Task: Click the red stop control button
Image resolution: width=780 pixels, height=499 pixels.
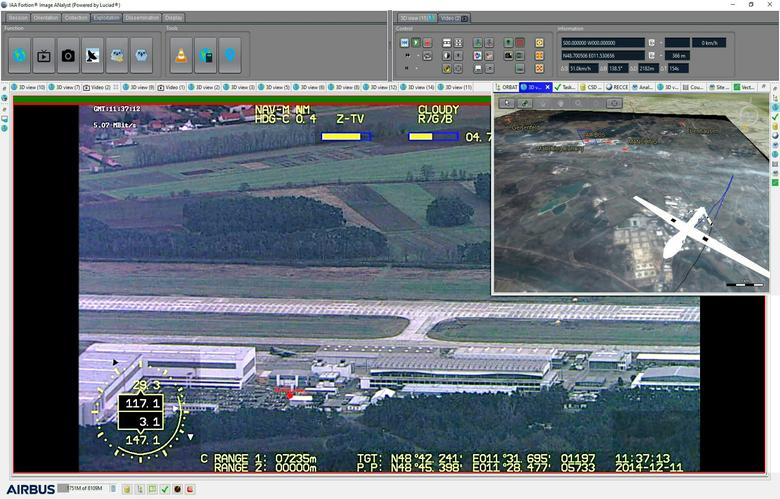Action: pos(429,43)
